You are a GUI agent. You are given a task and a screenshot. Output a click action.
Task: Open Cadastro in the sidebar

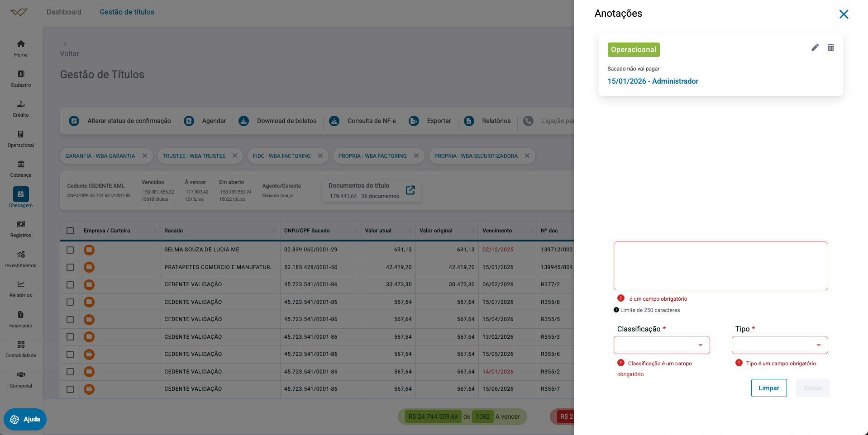(x=21, y=79)
